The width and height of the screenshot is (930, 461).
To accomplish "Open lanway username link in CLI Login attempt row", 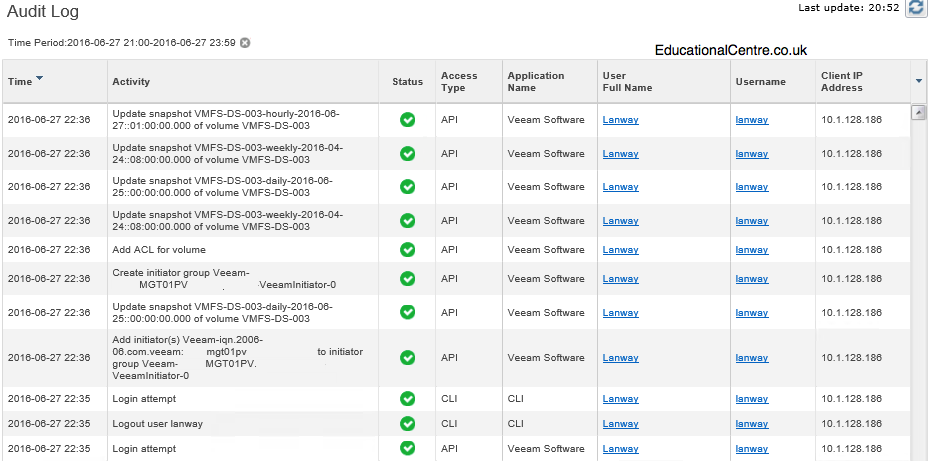I will coord(751,399).
